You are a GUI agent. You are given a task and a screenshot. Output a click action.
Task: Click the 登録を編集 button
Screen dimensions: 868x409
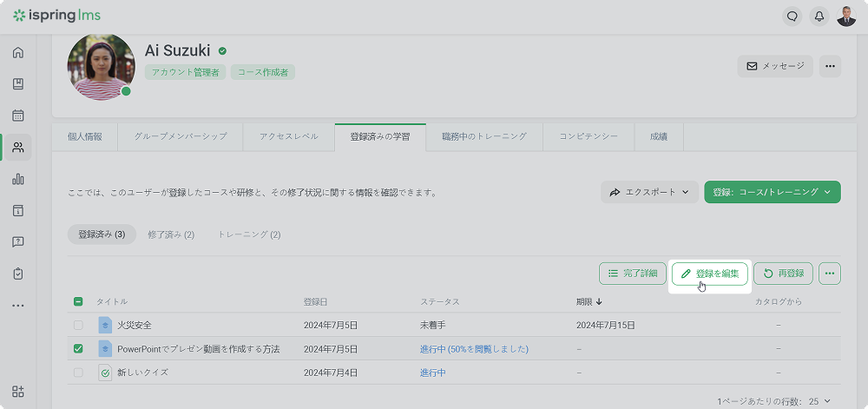pos(709,274)
